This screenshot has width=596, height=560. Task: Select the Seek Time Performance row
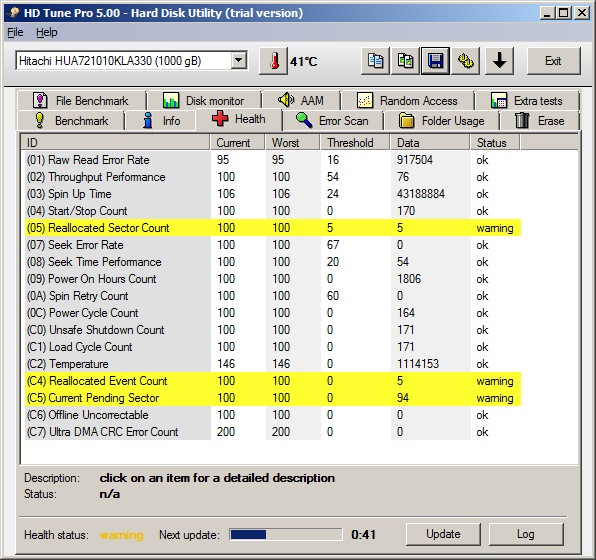[273, 262]
